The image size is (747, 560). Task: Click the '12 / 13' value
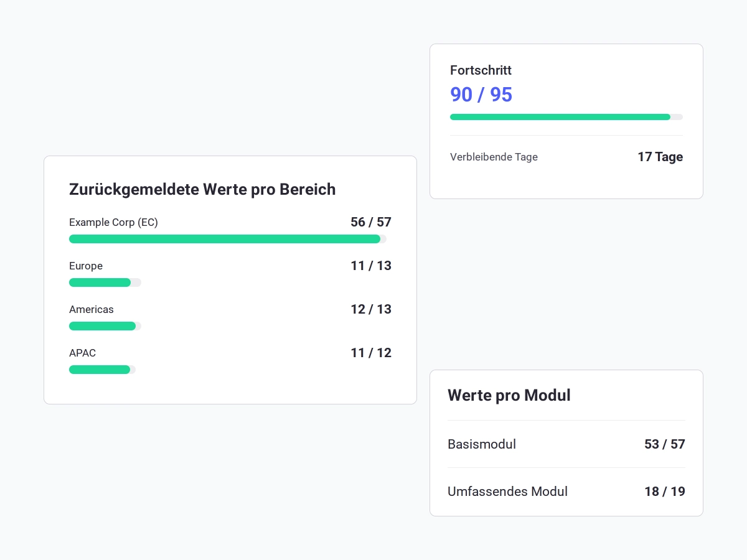coord(371,309)
